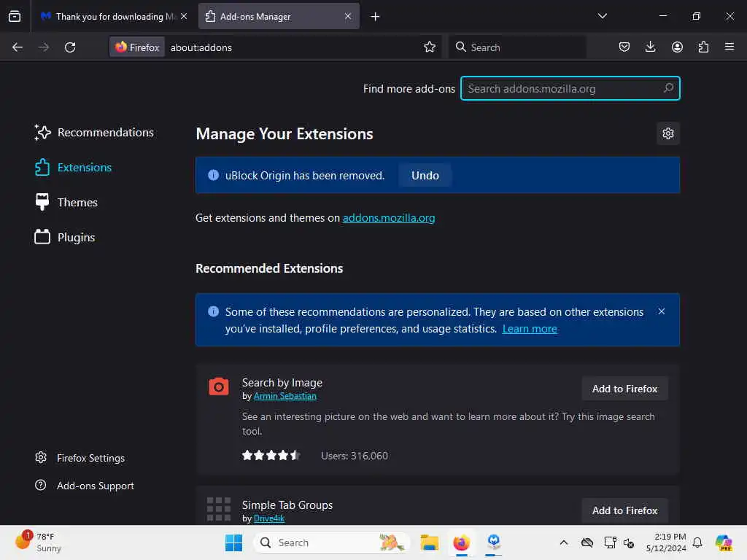Open the Downloads panel
This screenshot has width=747, height=560.
(x=650, y=47)
